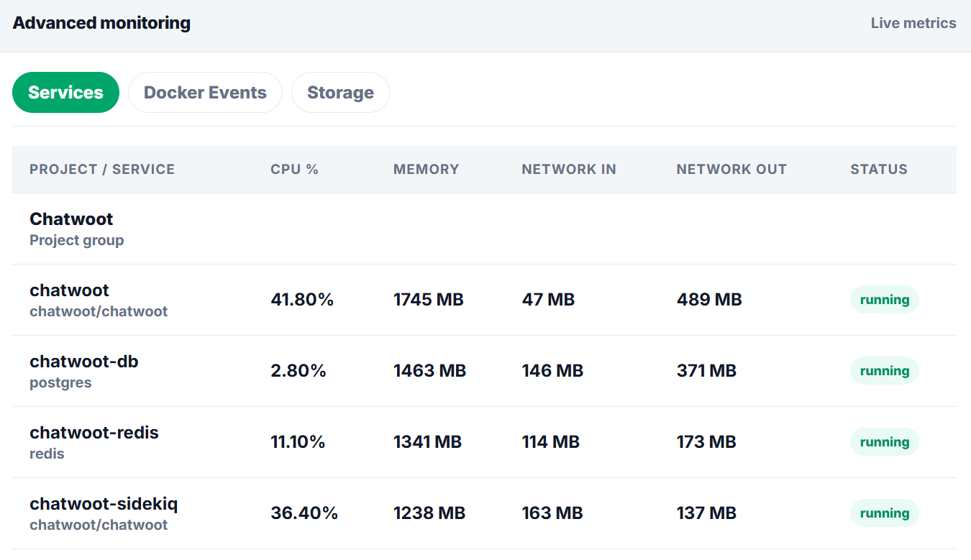Viewport: 971px width, 560px height.
Task: Click the postgres image label
Action: [x=60, y=382]
